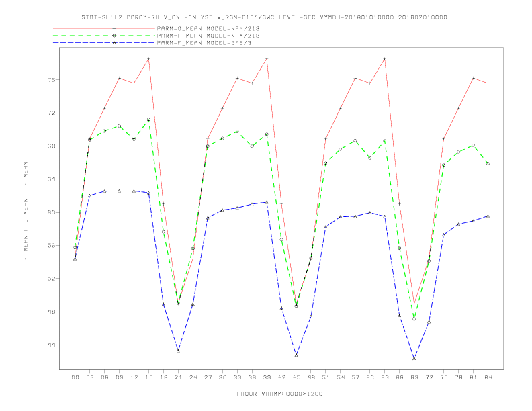Click blue triangle marker at forecast hour 69
This screenshot has width=532, height=411.
[414, 359]
